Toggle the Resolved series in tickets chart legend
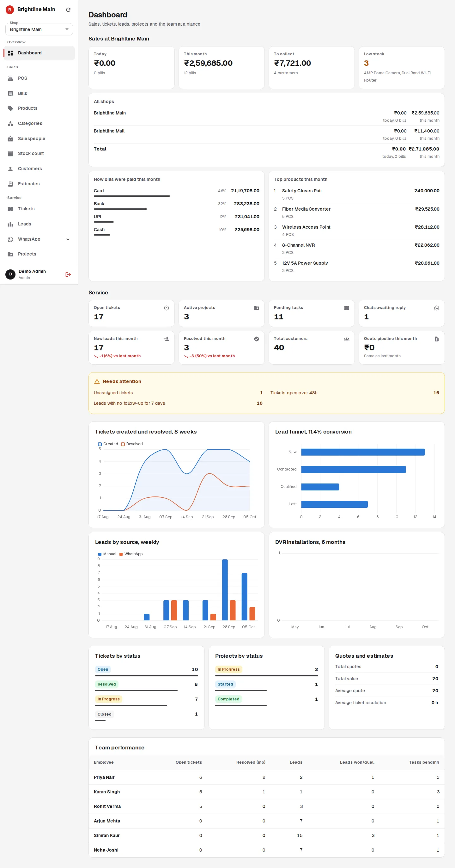 (132, 444)
